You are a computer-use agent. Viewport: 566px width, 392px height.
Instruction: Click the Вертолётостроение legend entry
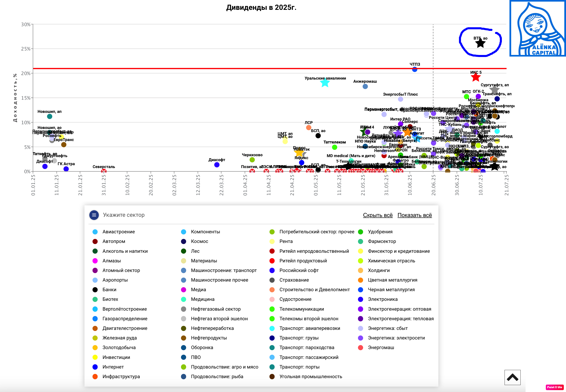coord(120,309)
